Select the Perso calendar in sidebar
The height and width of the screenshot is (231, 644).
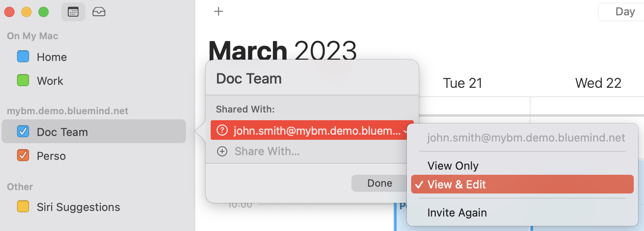(x=51, y=156)
